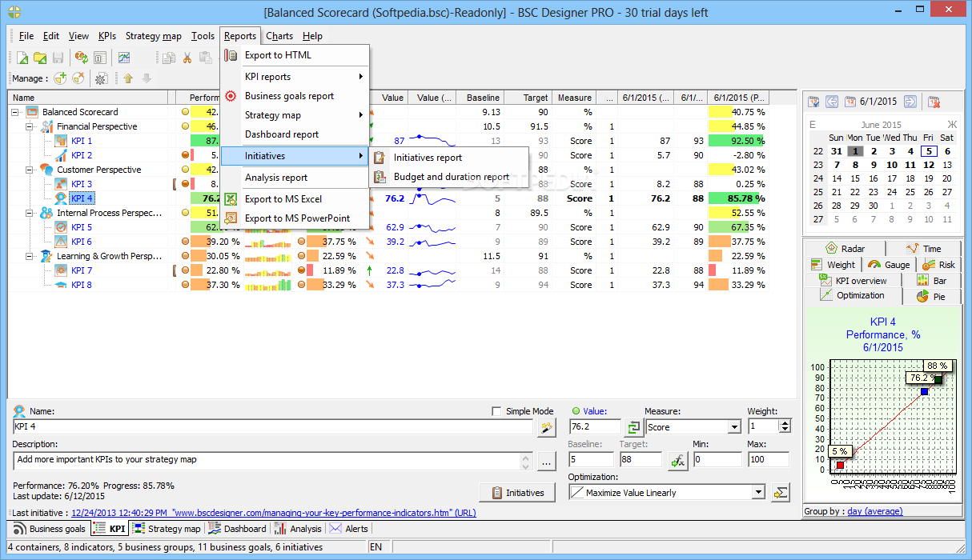Click the Initiatives button
The image size is (972, 560).
pos(518,493)
